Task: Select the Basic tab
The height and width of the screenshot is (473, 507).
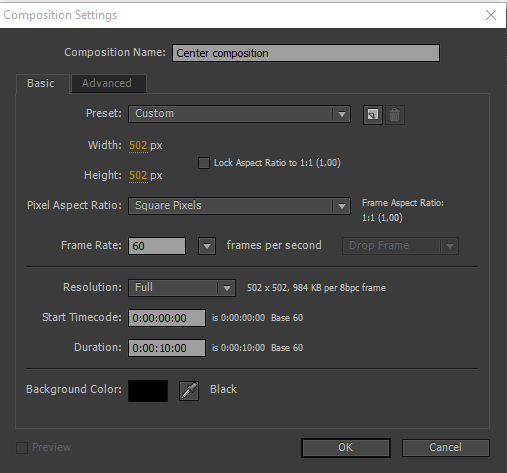Action: click(41, 83)
